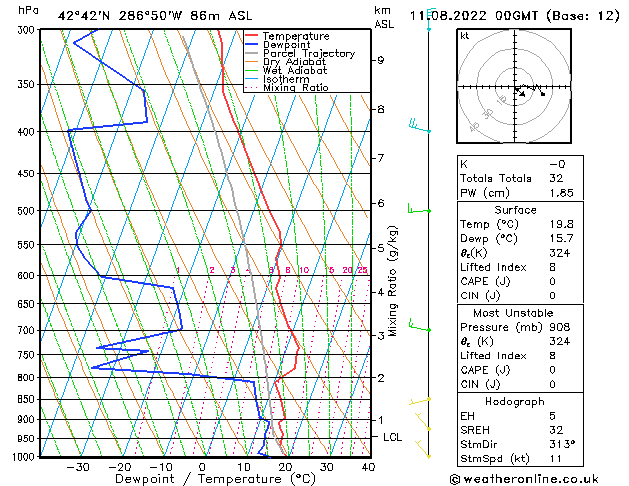Click the 'StmDir' value 313°
The image size is (629, 486).
pyautogui.click(x=562, y=444)
